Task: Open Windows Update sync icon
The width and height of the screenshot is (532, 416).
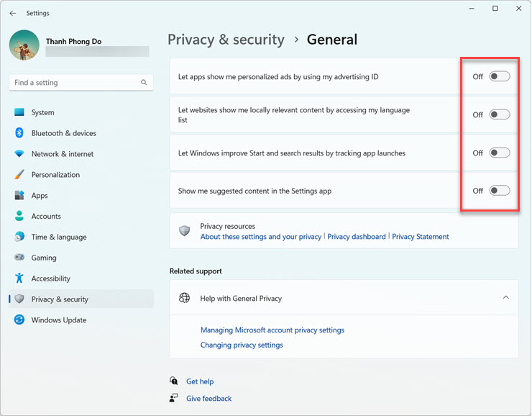Action: point(19,320)
